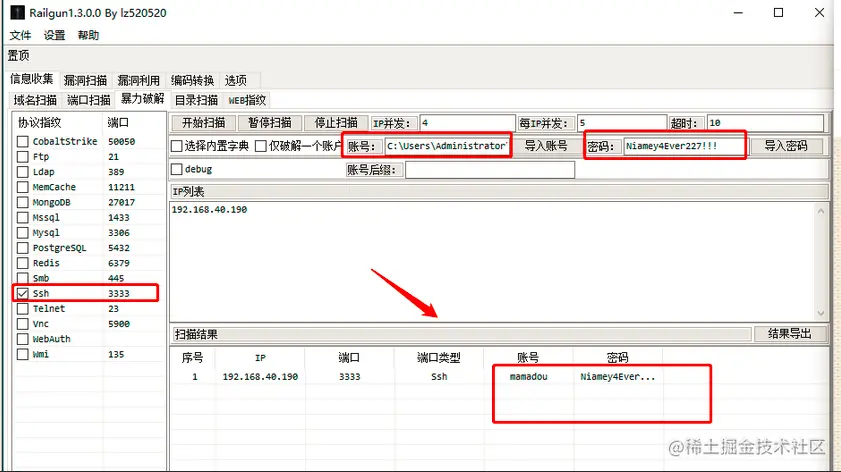Click the Railgun app icon in title bar

[17, 12]
